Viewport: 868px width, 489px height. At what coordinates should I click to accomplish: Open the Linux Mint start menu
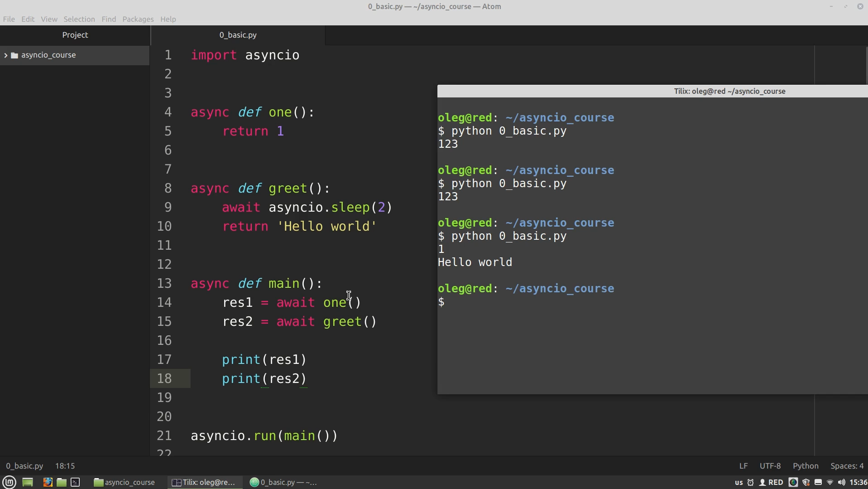tap(10, 482)
